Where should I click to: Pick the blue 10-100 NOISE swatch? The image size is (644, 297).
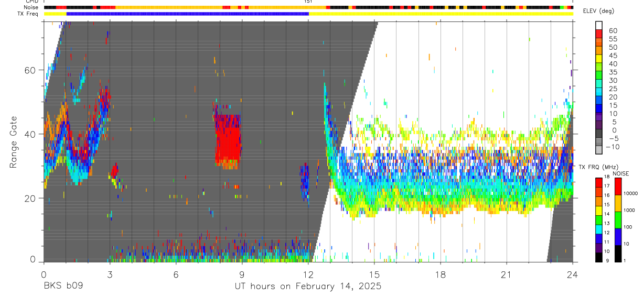pyautogui.click(x=618, y=237)
